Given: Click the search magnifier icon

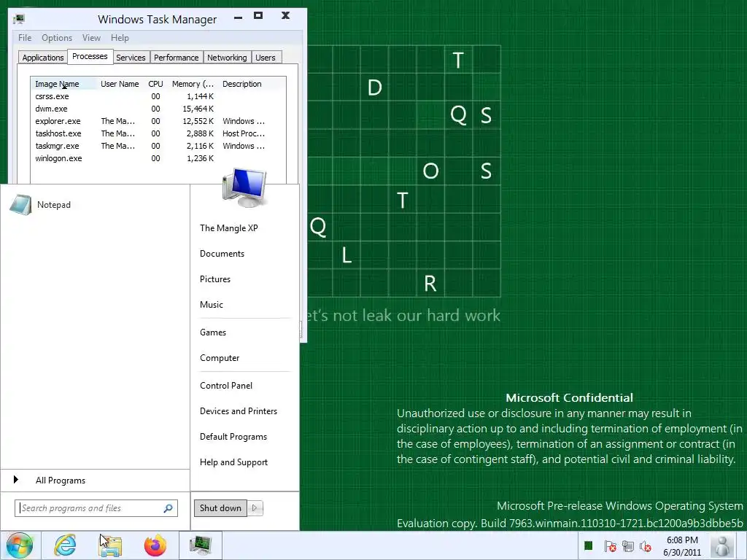Looking at the screenshot, I should click(x=168, y=508).
